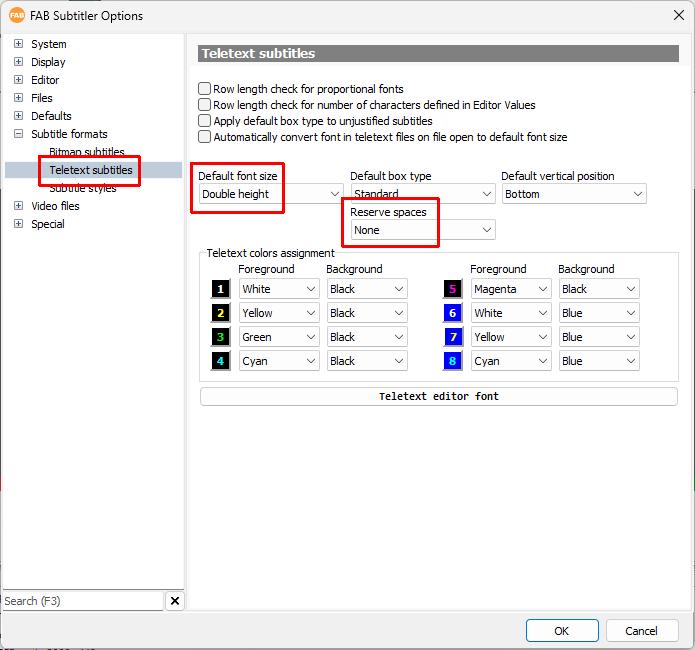Select the Editor category label
695x650 pixels.
(x=45, y=80)
